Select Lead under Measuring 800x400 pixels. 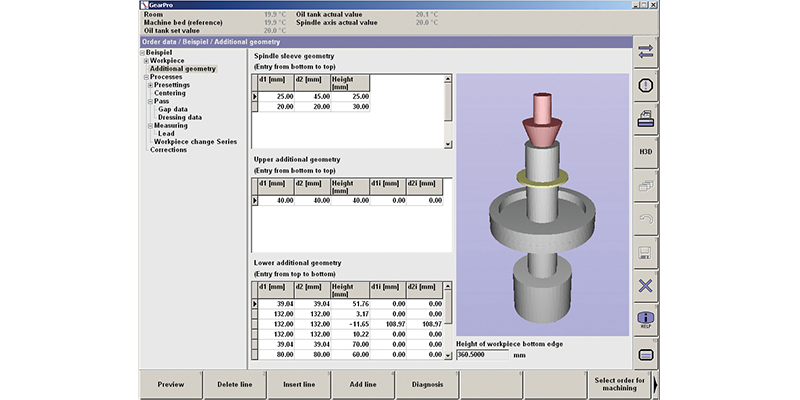[x=166, y=134]
